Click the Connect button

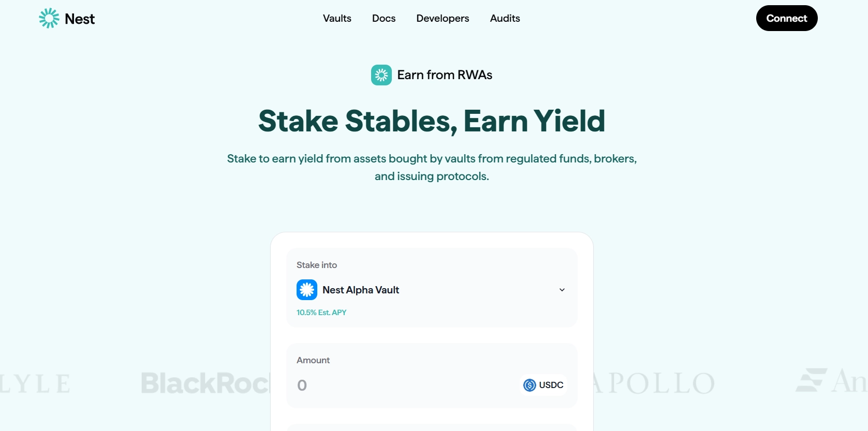tap(786, 18)
